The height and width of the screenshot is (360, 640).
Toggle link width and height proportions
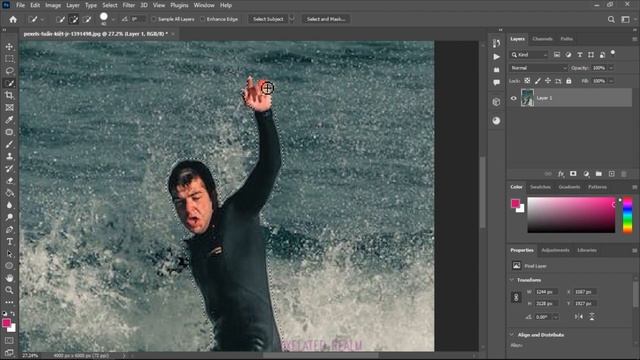[x=516, y=298]
